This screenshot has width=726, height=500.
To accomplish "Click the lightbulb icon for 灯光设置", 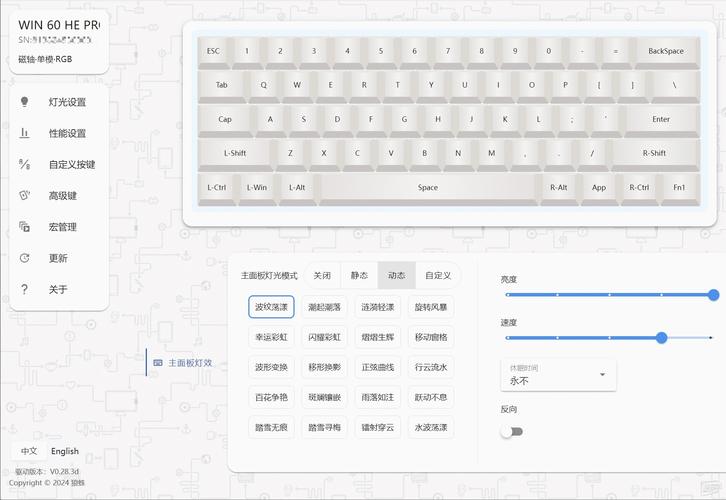I will point(25,102).
